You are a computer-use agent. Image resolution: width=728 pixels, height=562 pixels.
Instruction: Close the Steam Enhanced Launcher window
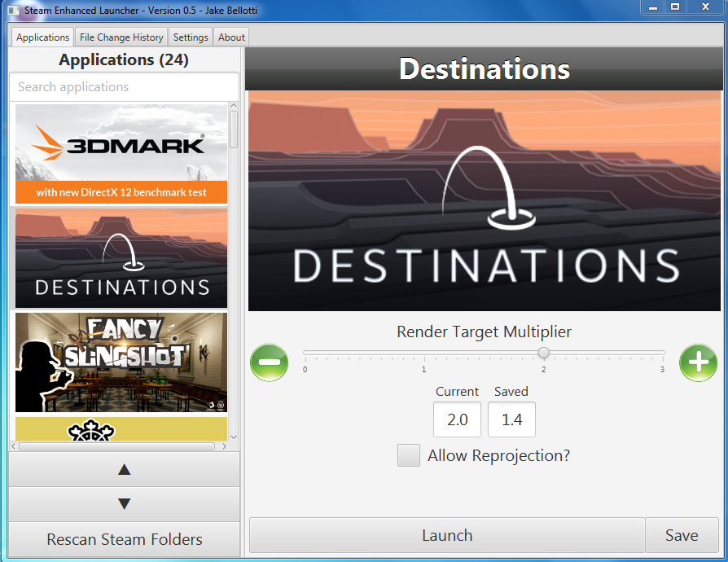click(706, 7)
